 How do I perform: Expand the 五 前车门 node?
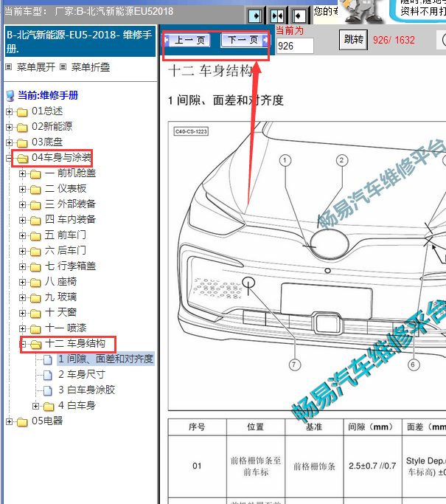22,235
